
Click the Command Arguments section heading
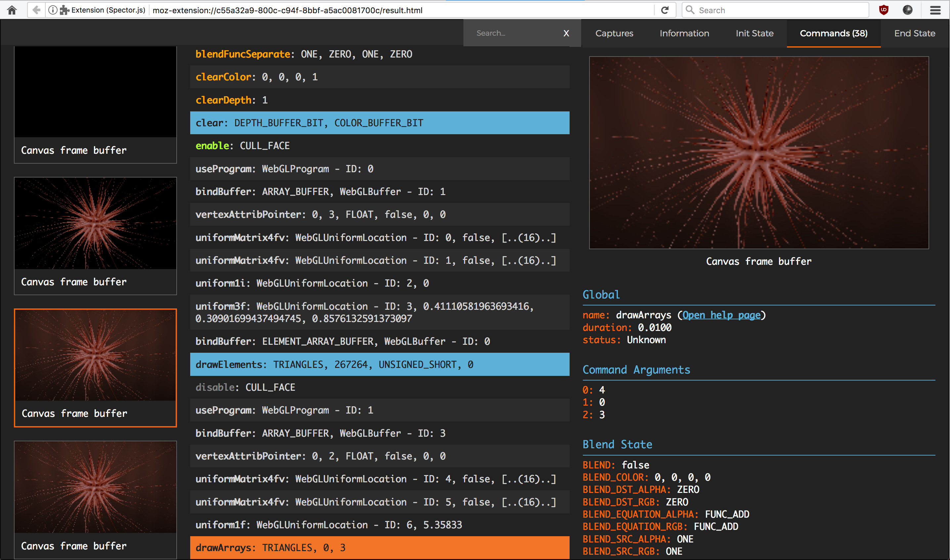pos(636,370)
